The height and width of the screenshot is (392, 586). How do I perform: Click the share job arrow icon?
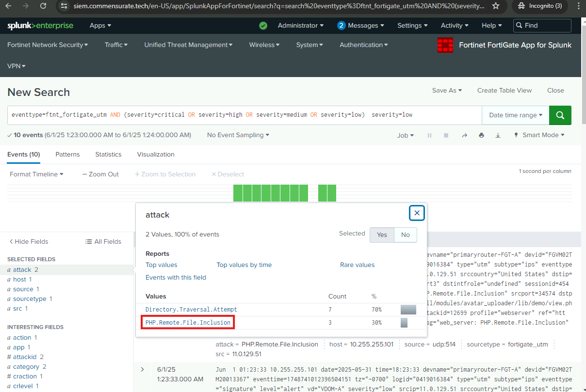[464, 136]
